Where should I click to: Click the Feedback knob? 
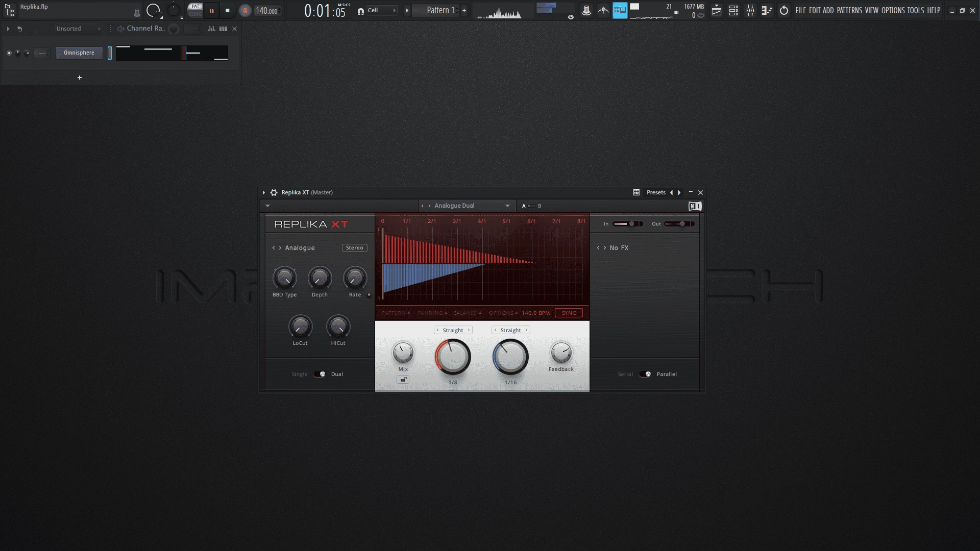pos(561,353)
